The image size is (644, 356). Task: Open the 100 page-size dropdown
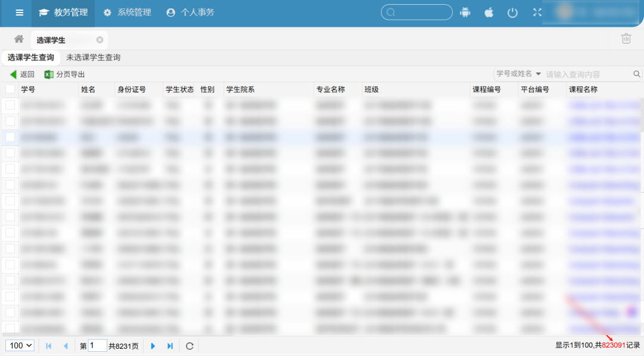[20, 346]
